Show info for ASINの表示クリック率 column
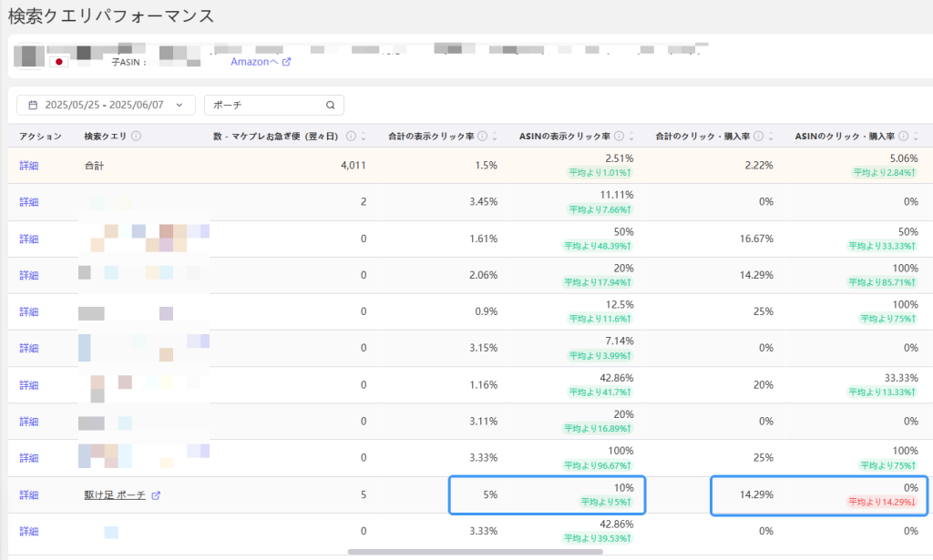This screenshot has width=933, height=560. [619, 137]
